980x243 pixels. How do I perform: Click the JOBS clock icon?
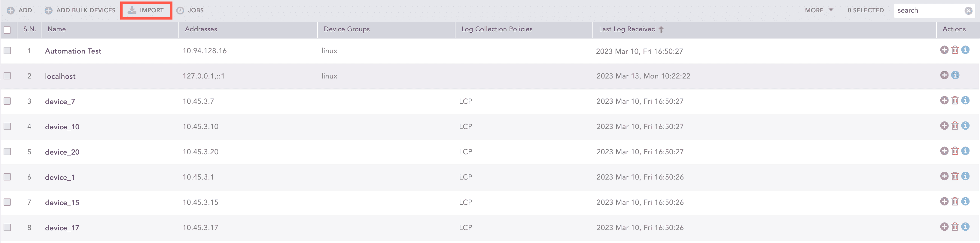coord(180,10)
